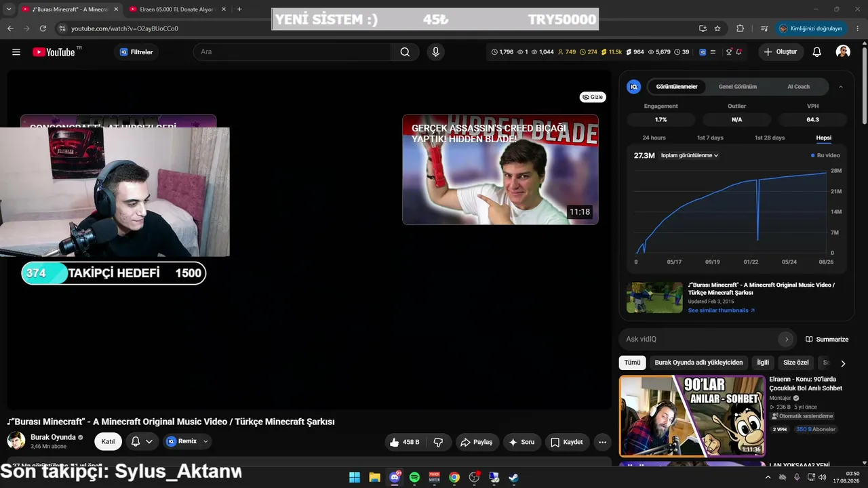
Task: Select the Size özel filter chip
Action: pos(796,363)
